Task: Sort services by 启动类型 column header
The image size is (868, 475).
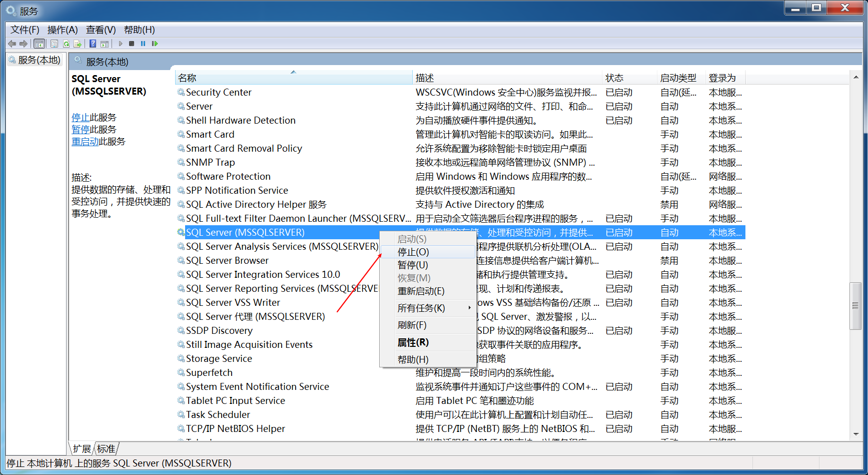Action: 678,78
